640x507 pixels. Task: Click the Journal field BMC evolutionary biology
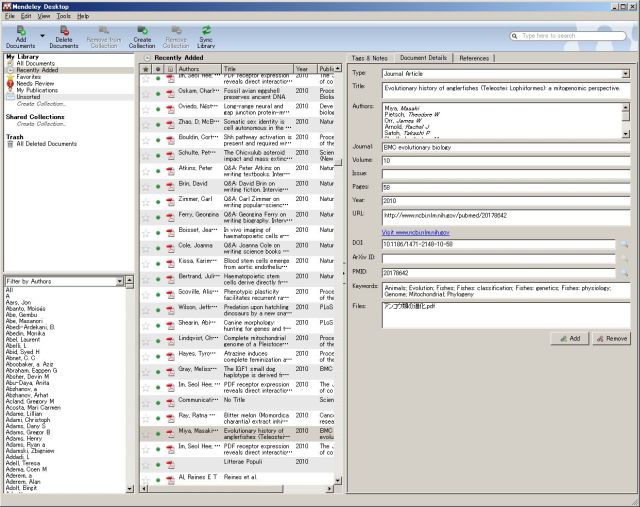click(506, 147)
